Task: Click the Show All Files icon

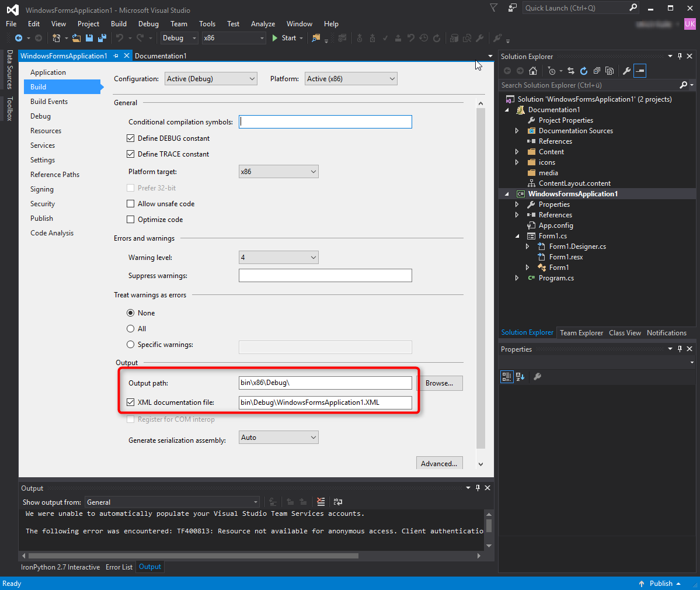Action: pyautogui.click(x=610, y=71)
